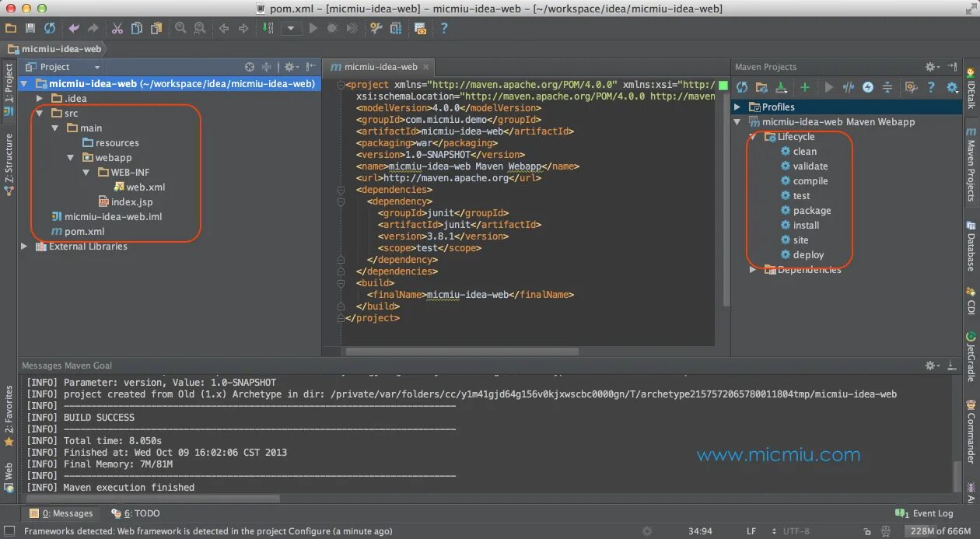Screen dimensions: 980x539
Task: Open Project panel gear settings menu
Action: 291,67
